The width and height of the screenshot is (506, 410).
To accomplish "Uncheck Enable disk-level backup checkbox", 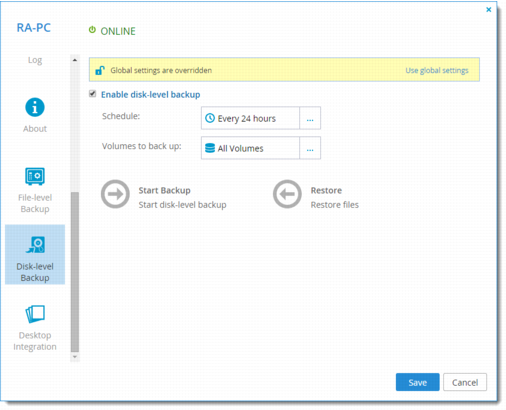I will pyautogui.click(x=93, y=94).
